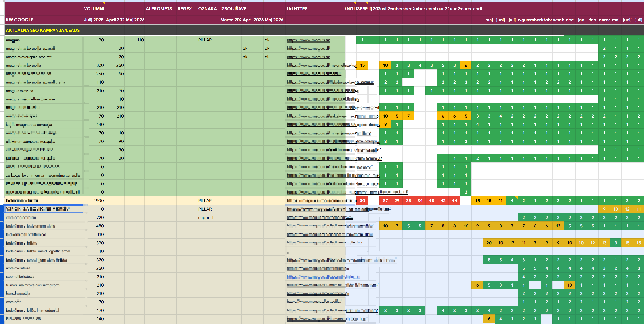Click the feb month header cell
644x324 pixels.
click(x=593, y=20)
